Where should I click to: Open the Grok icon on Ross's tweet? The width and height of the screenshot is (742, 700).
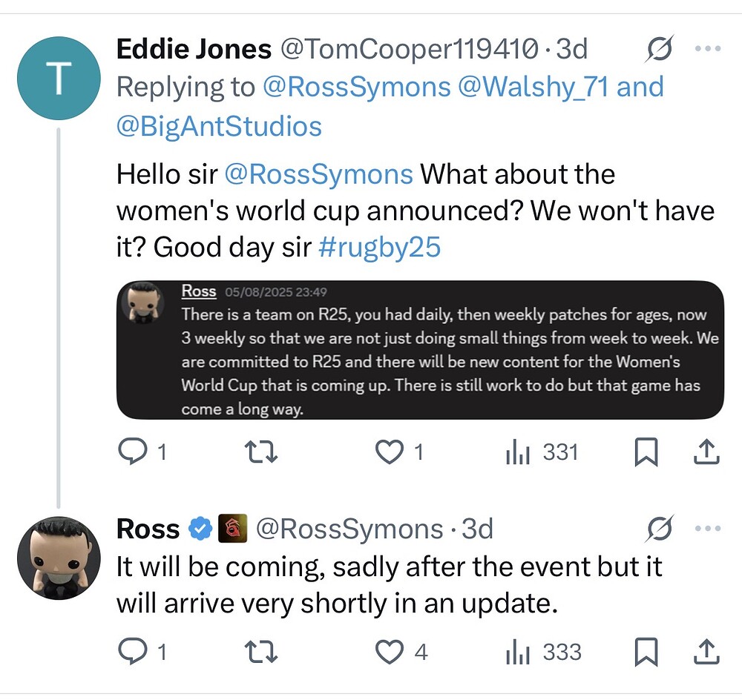click(x=659, y=529)
